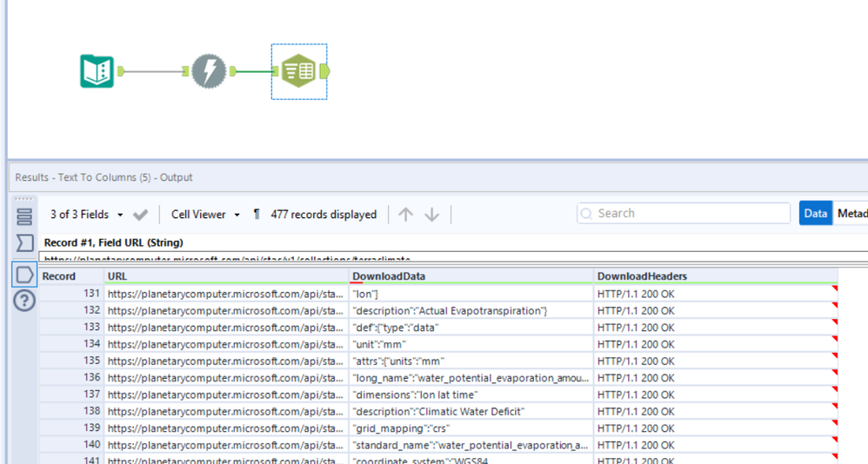The image size is (868, 464).
Task: Select the Text To Columns tool
Action: [x=299, y=71]
